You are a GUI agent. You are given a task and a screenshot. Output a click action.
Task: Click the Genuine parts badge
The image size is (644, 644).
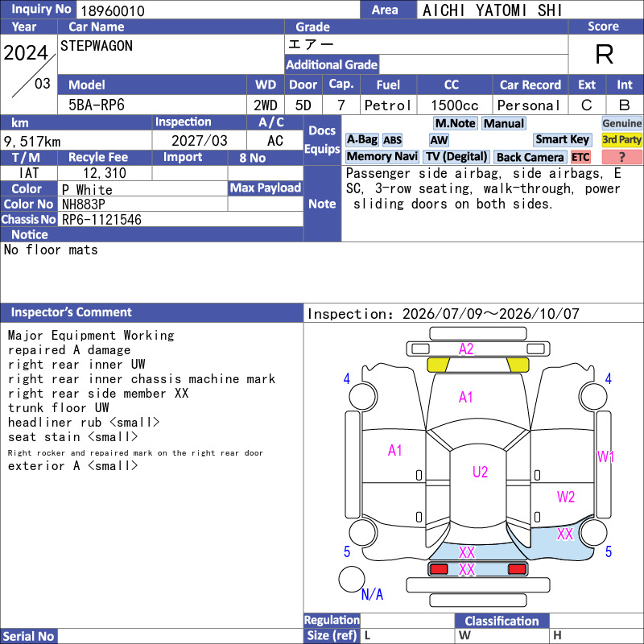coord(621,123)
